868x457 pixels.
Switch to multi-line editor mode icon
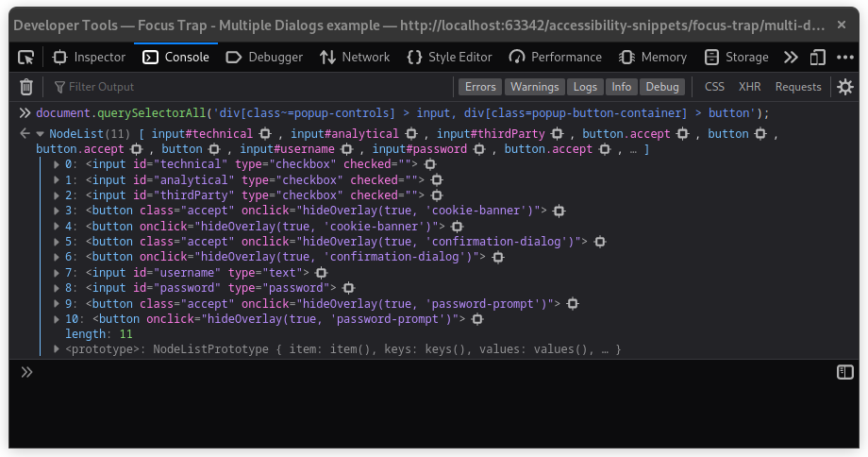click(x=845, y=372)
